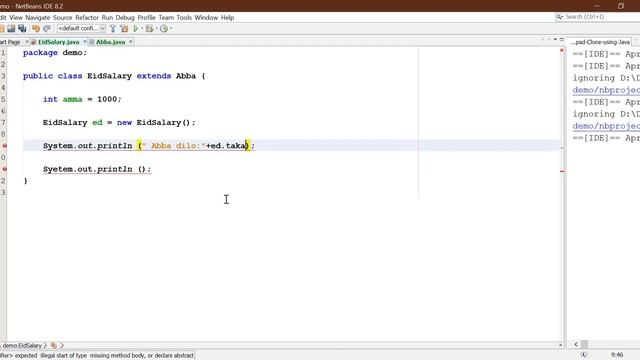The width and height of the screenshot is (640, 360).
Task: Click the Debug Project icon
Action: [x=150, y=29]
